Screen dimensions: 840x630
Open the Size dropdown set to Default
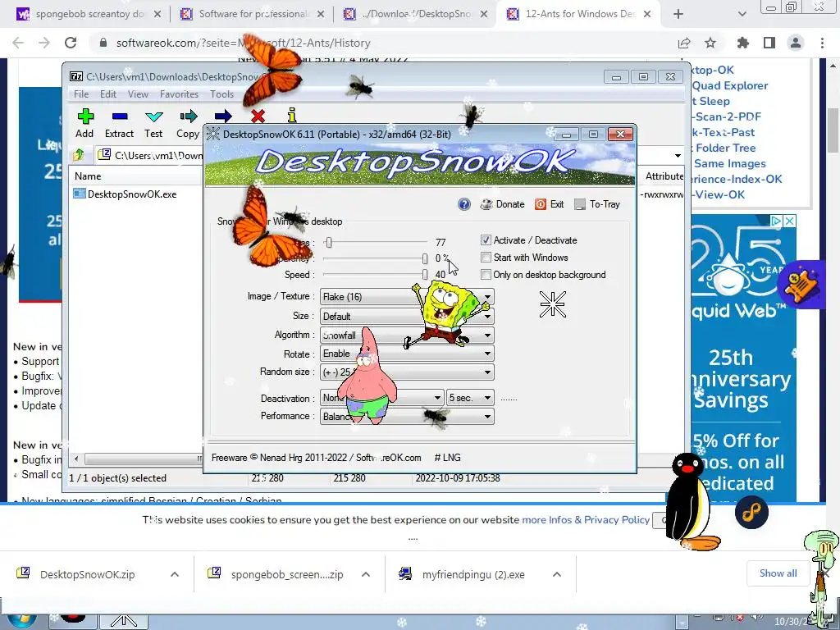407,316
